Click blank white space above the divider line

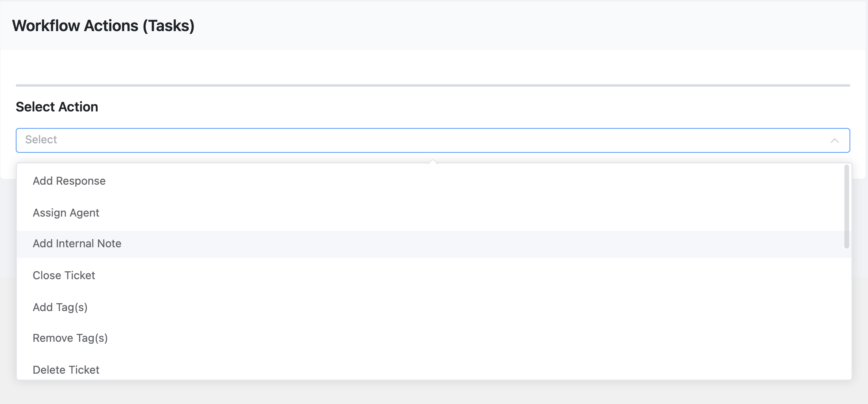tap(433, 67)
